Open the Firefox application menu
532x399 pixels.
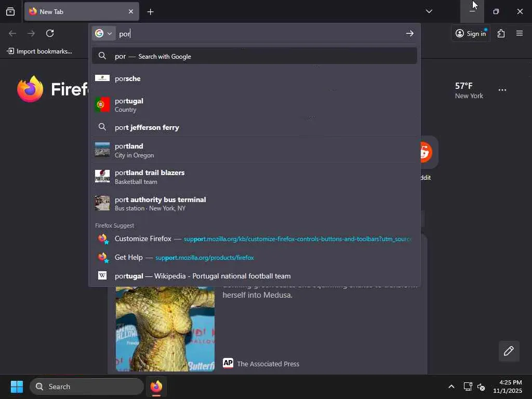click(x=519, y=33)
